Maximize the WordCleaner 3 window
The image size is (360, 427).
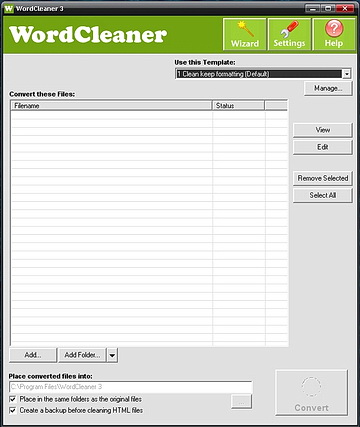[328, 8]
